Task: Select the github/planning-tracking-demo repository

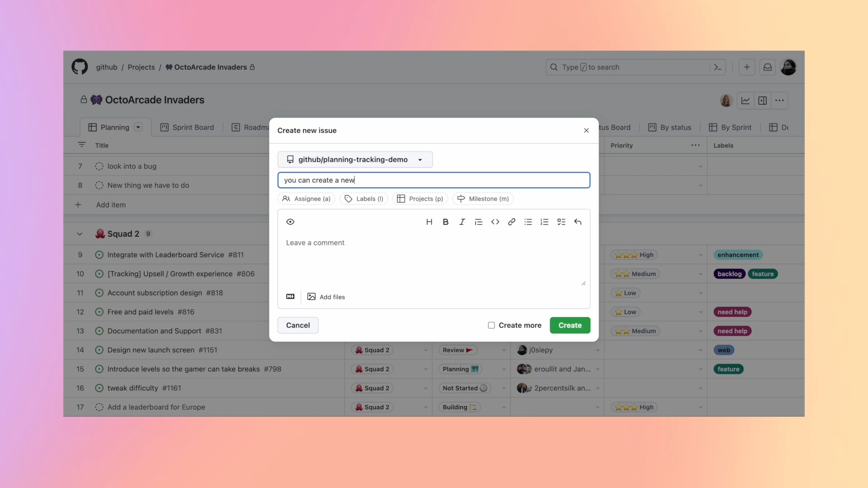Action: [x=354, y=160]
